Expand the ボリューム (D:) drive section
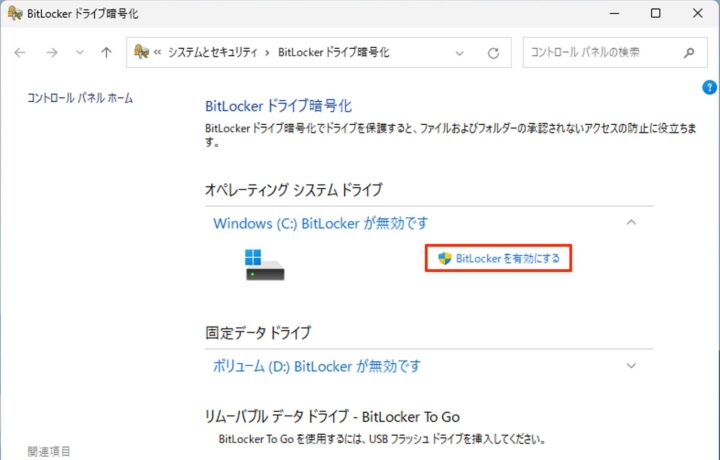720x460 pixels. coord(631,366)
